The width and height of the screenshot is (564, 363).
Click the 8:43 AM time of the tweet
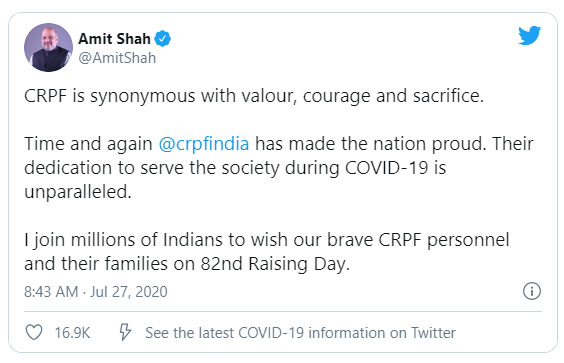tap(51, 292)
